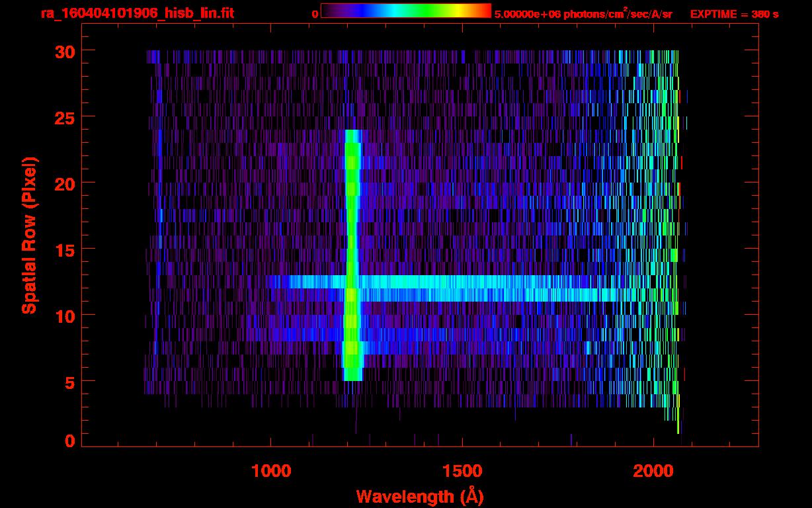Click the spatial row 0 tick label
Viewport: 812px width, 508px height.
(69, 441)
